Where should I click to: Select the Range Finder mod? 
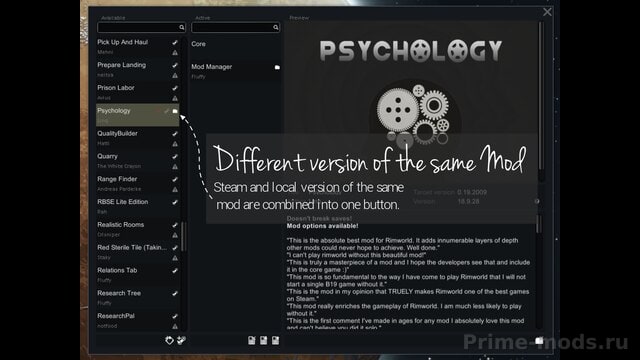click(x=138, y=184)
